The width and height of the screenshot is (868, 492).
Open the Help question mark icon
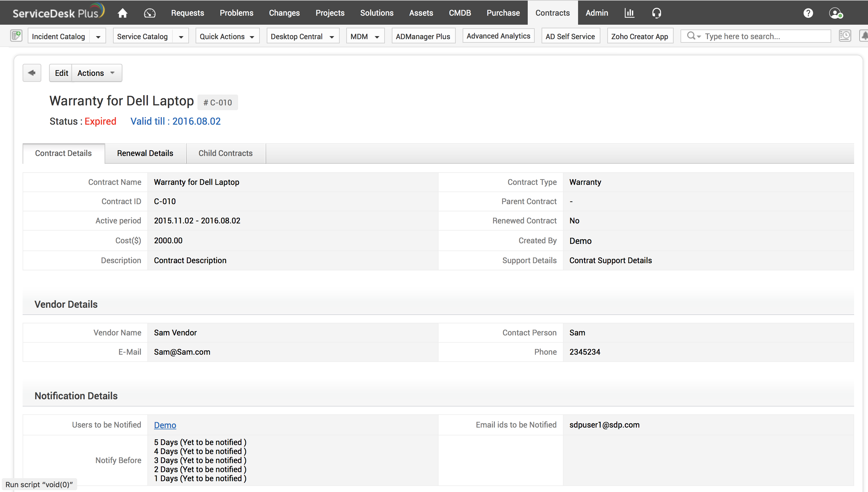pos(808,13)
